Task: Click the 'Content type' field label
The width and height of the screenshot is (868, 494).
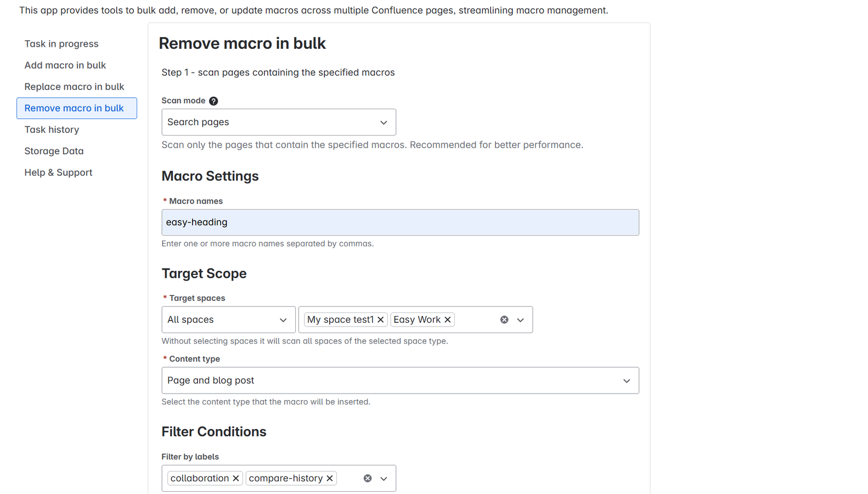Action: [194, 359]
